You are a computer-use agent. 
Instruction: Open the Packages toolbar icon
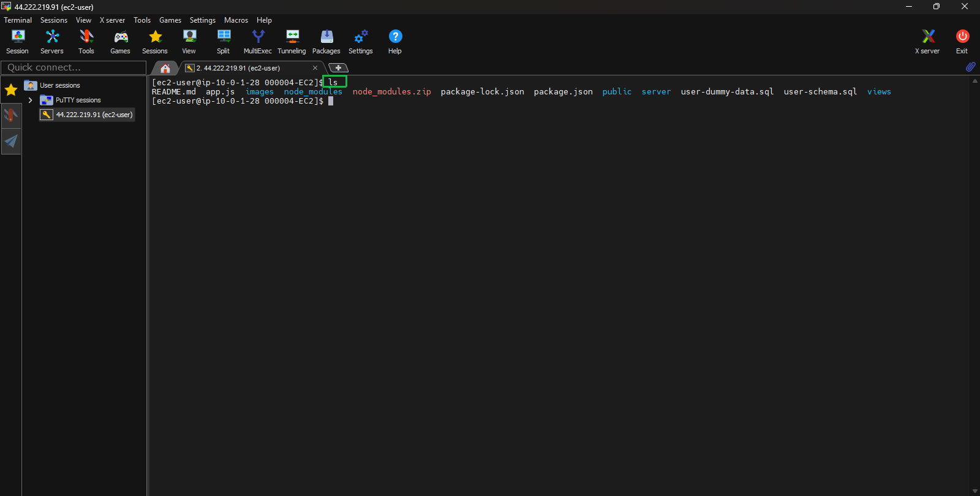326,42
